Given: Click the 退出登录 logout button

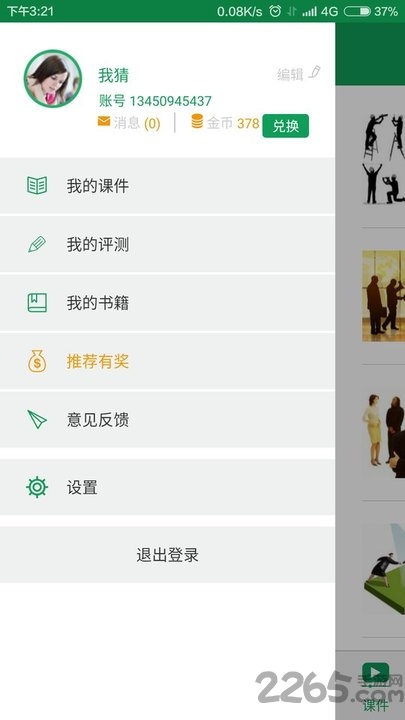Looking at the screenshot, I should (167, 555).
